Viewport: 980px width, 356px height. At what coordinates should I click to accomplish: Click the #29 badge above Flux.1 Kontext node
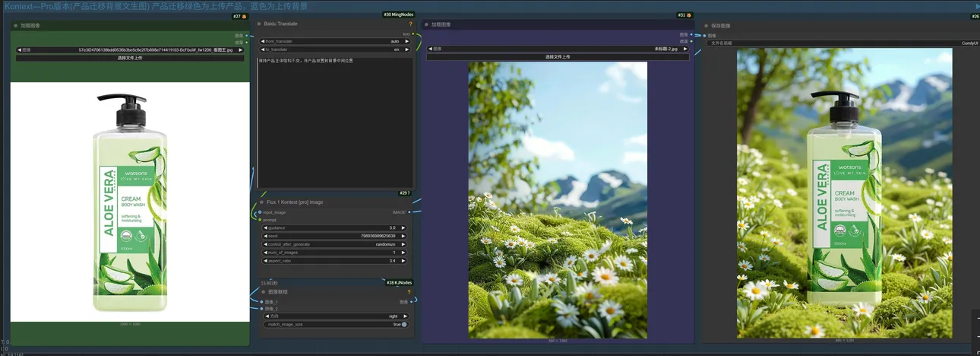tap(404, 193)
